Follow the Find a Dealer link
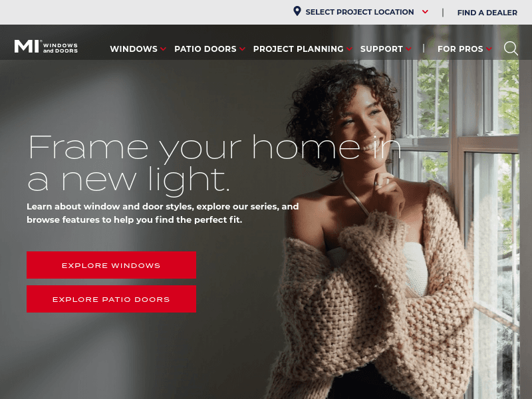This screenshot has width=532, height=399. point(487,13)
